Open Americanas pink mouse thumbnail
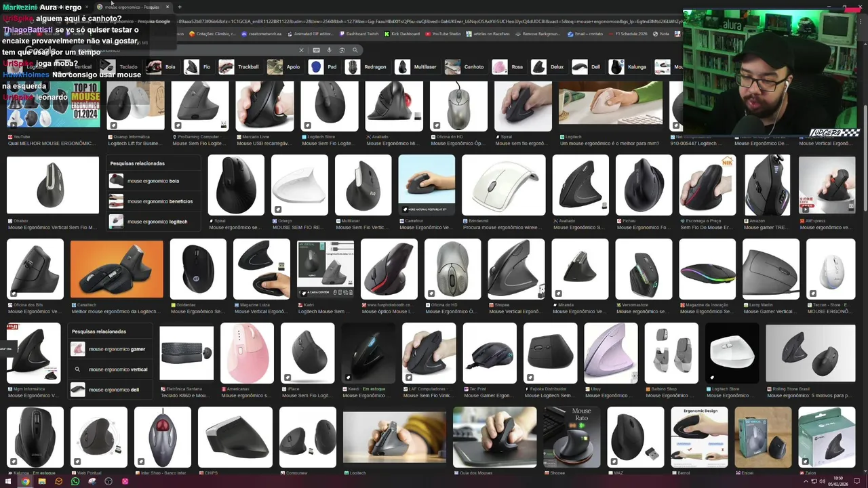This screenshot has height=488, width=868. [x=247, y=353]
